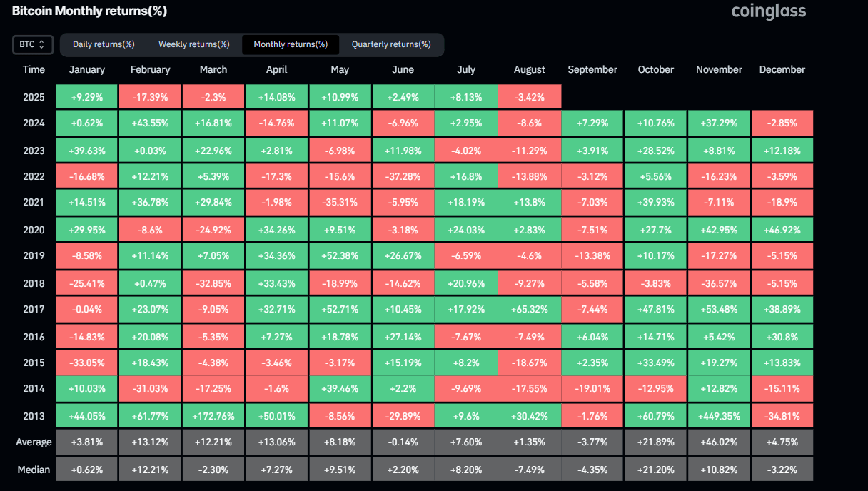Click the +46.92% December 2020 cell
Image resolution: width=868 pixels, height=491 pixels.
point(782,229)
